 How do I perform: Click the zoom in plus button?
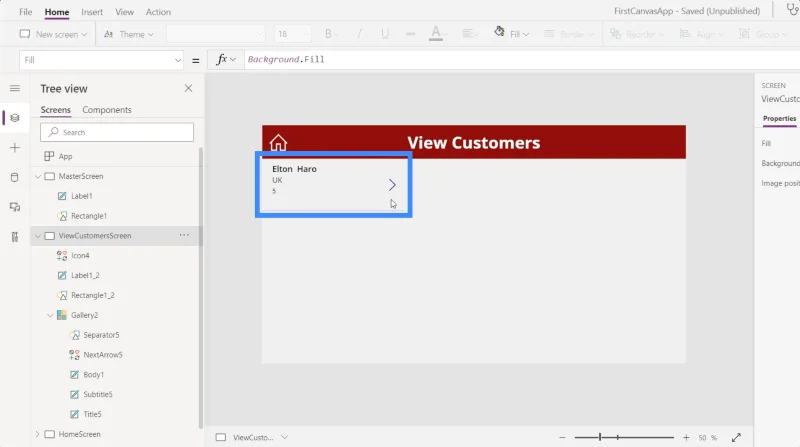pos(686,437)
